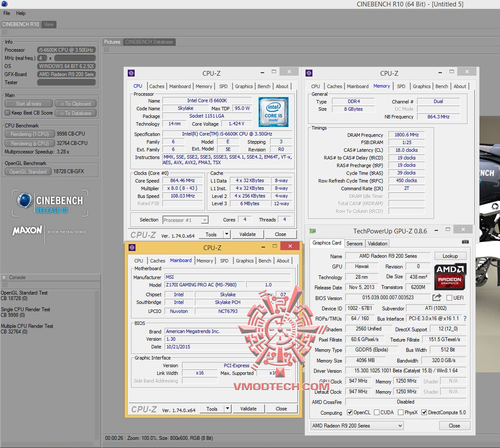The width and height of the screenshot is (500, 448).
Task: Start the OpenGL Standard benchmark
Action: tap(28, 172)
